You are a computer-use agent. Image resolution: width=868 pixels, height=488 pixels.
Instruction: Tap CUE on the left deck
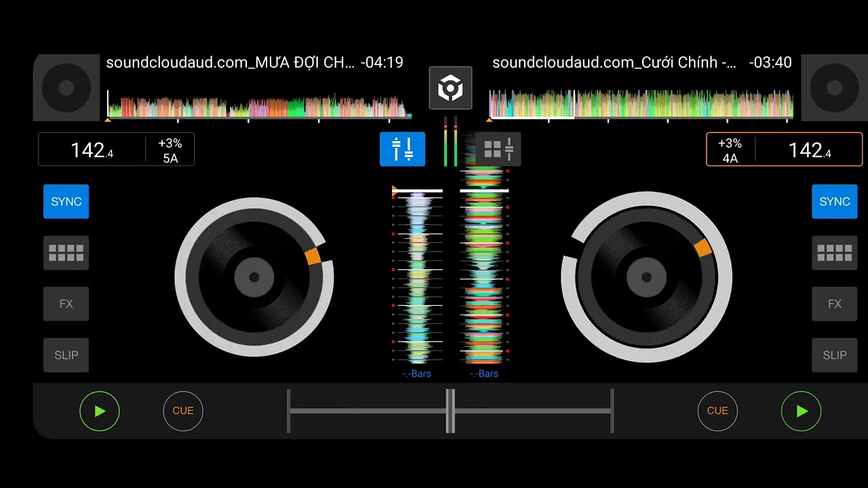click(x=183, y=411)
